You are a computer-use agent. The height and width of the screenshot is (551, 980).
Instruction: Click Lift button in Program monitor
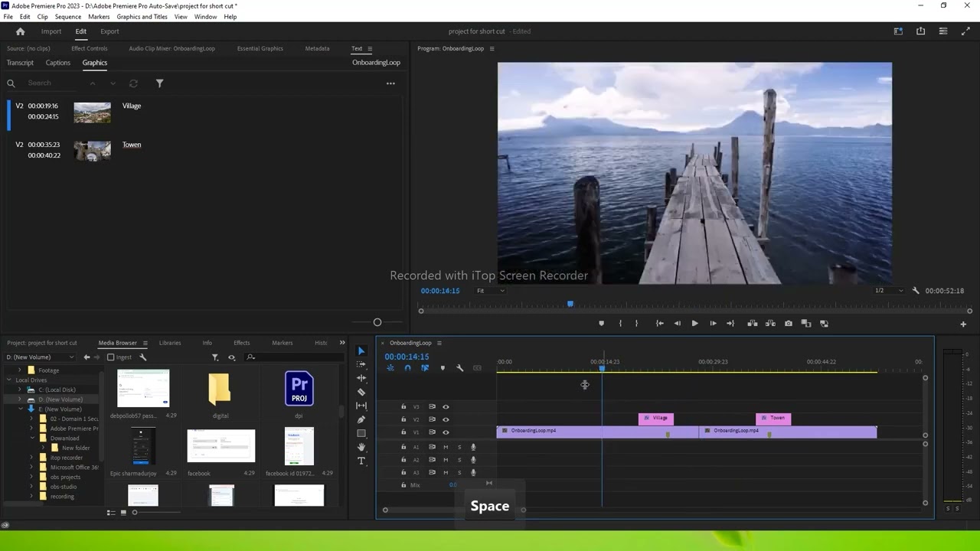point(753,324)
